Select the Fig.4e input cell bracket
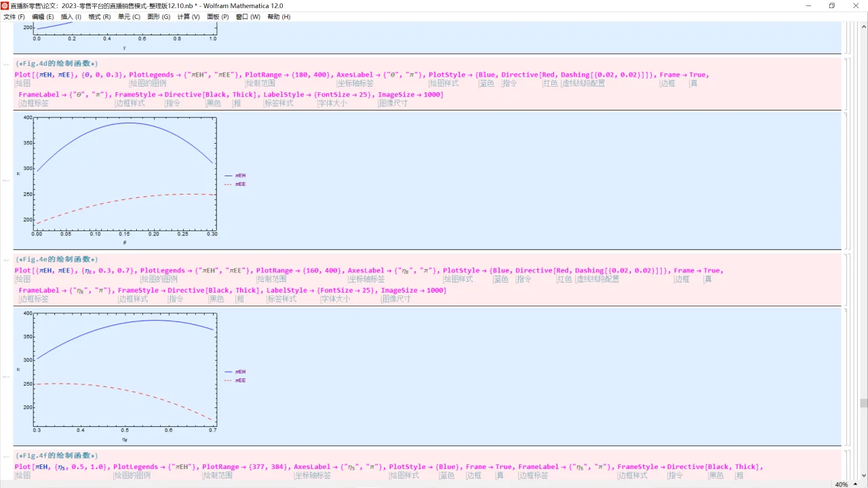Viewport: 868px width, 488px height. pyautogui.click(x=844, y=279)
